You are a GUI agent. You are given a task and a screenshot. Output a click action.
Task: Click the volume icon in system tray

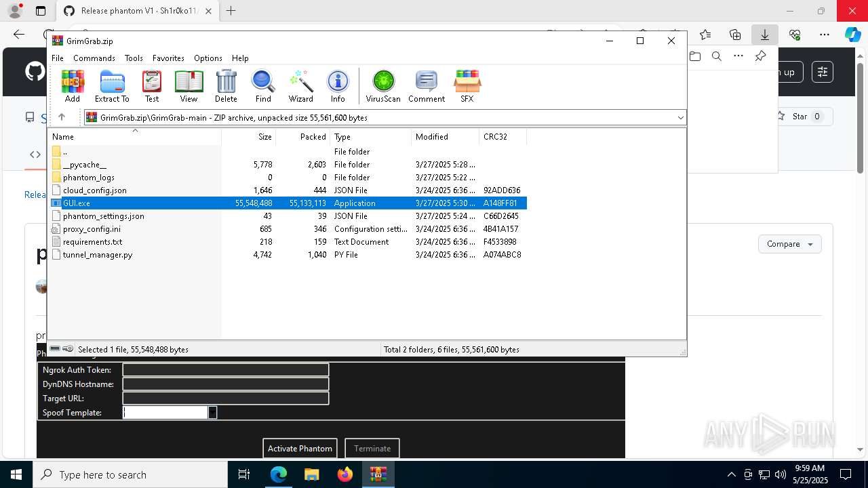coord(781,474)
